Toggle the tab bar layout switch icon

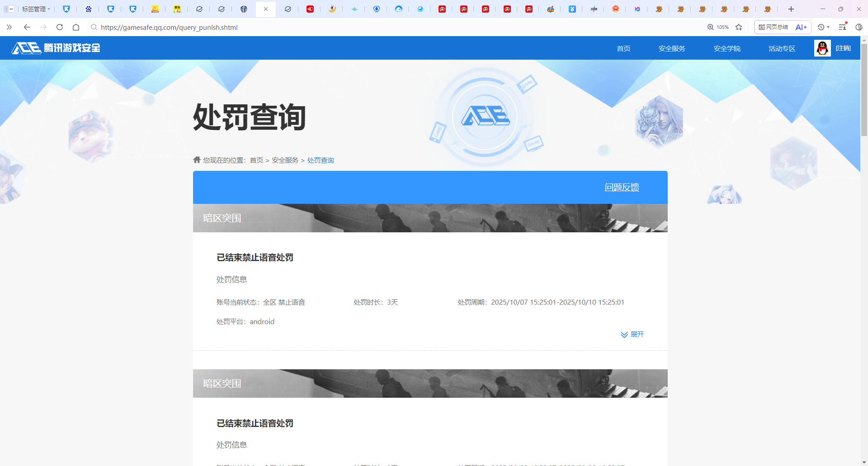click(9, 9)
